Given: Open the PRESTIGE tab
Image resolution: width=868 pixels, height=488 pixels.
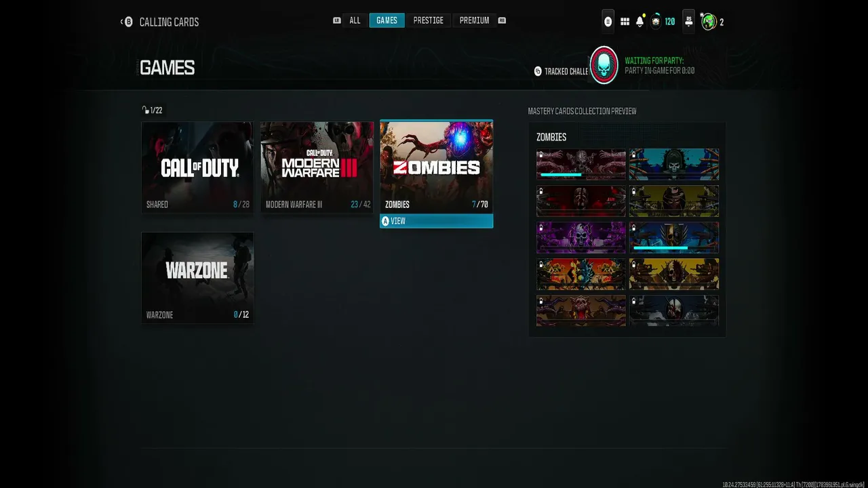Looking at the screenshot, I should [x=429, y=20].
